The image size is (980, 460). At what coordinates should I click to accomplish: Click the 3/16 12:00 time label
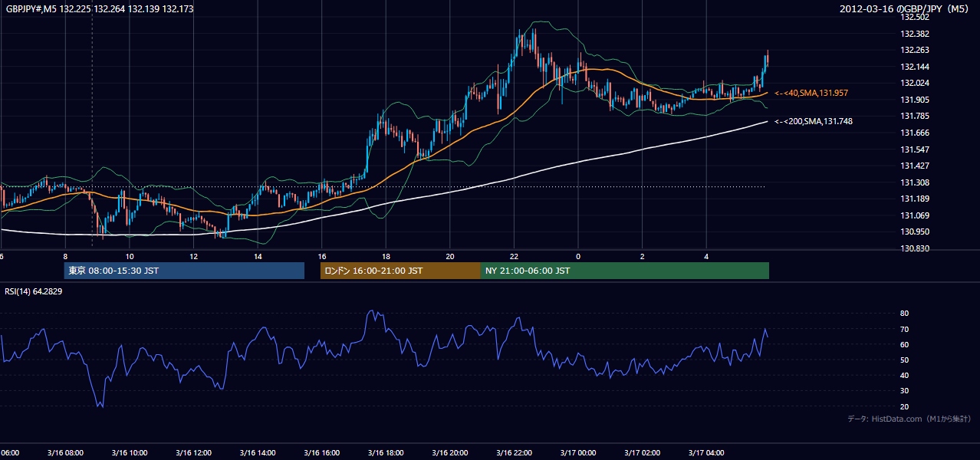193,453
